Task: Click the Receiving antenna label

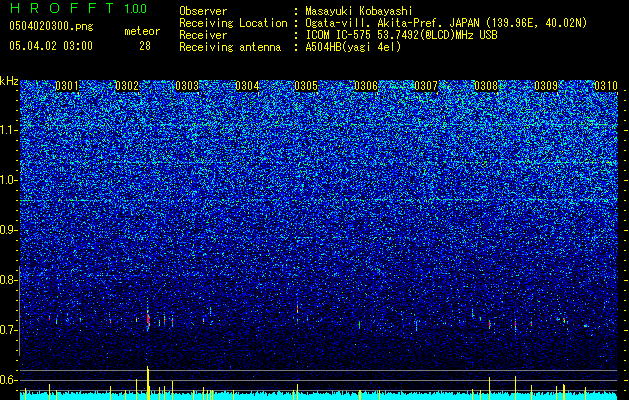Action: [230, 47]
